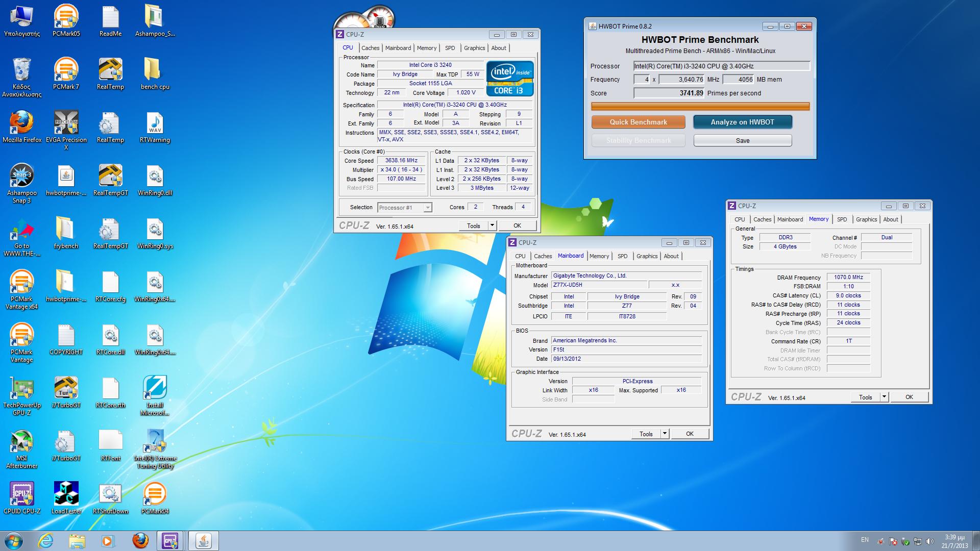Open RTWarning wav file
The height and width of the screenshot is (551, 980).
pyautogui.click(x=155, y=127)
